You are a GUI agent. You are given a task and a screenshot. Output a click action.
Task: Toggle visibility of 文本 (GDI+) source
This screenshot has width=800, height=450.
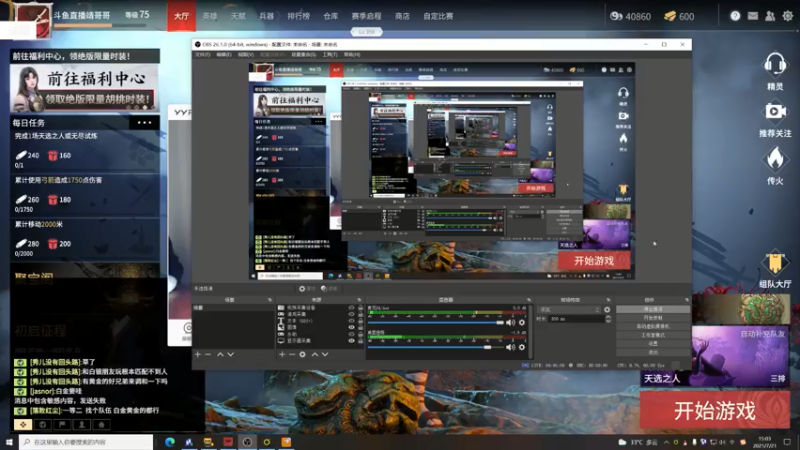[351, 321]
